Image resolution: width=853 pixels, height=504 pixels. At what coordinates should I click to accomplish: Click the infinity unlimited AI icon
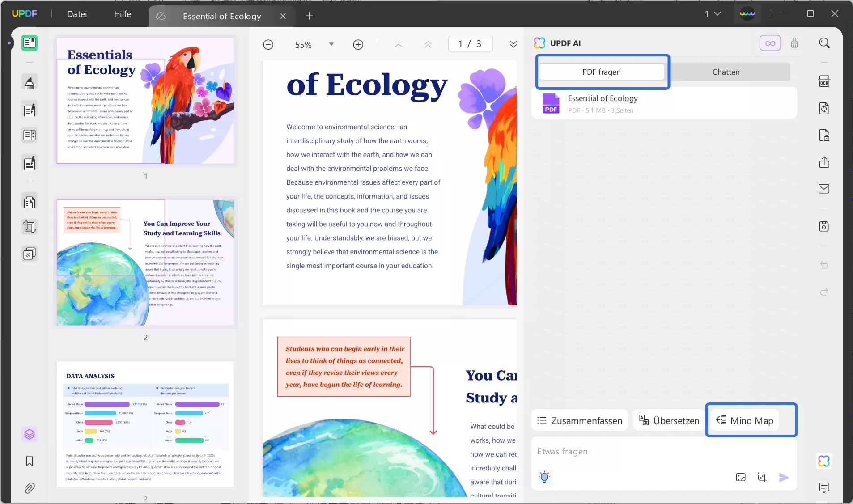coord(770,43)
